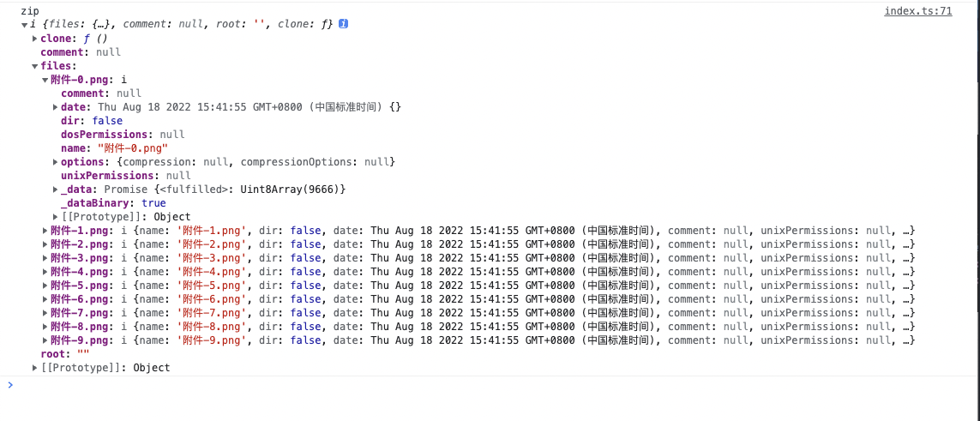Expand [[Prototype]] under 附件-0.png
Image resolution: width=980 pixels, height=421 pixels.
[55, 217]
